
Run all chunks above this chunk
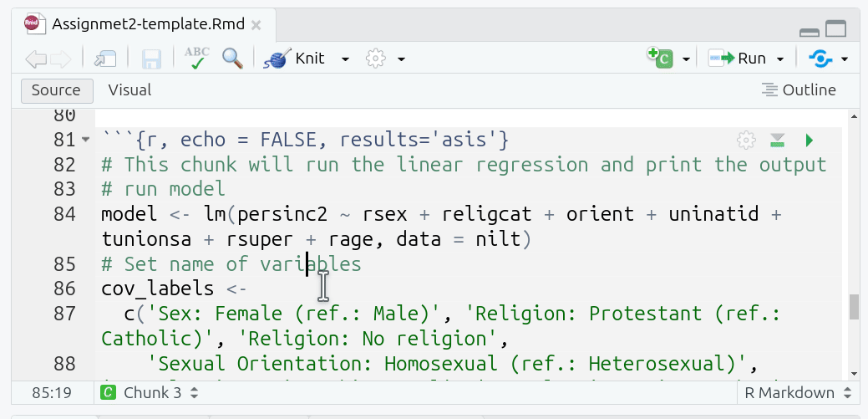(778, 141)
